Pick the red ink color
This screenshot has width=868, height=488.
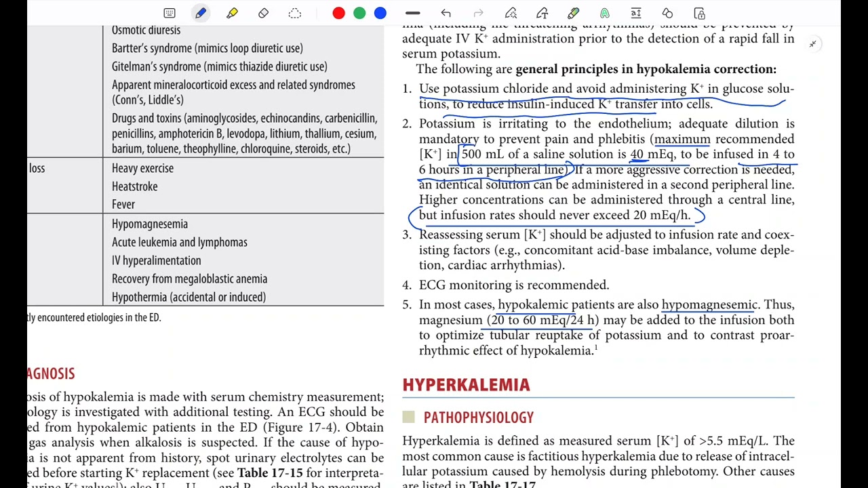coord(338,13)
